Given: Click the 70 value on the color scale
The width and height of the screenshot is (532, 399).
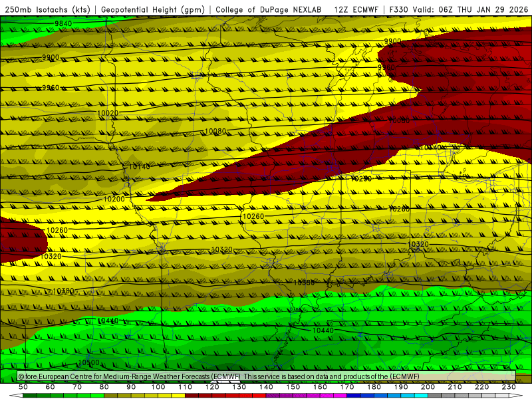Looking at the screenshot, I should 77,387.
